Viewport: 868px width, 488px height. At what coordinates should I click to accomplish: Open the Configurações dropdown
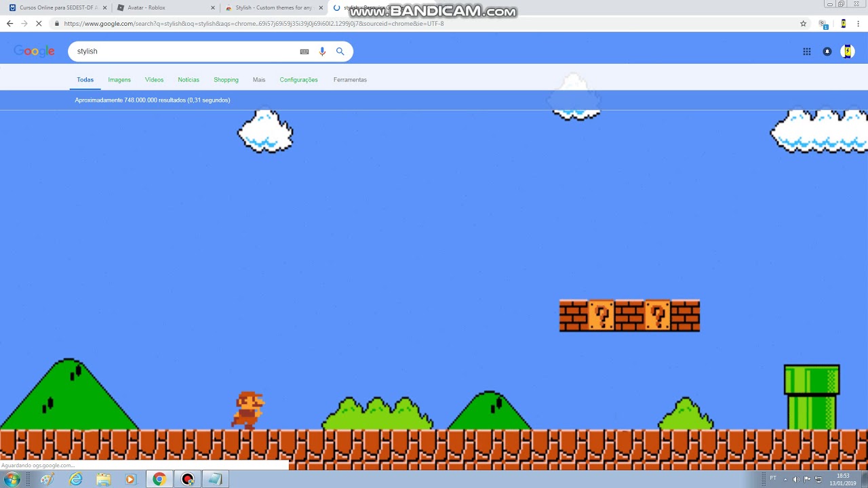tap(299, 80)
